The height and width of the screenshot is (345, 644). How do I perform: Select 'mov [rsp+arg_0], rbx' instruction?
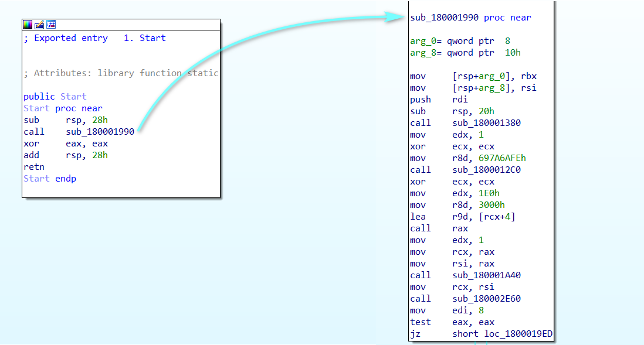tap(473, 76)
